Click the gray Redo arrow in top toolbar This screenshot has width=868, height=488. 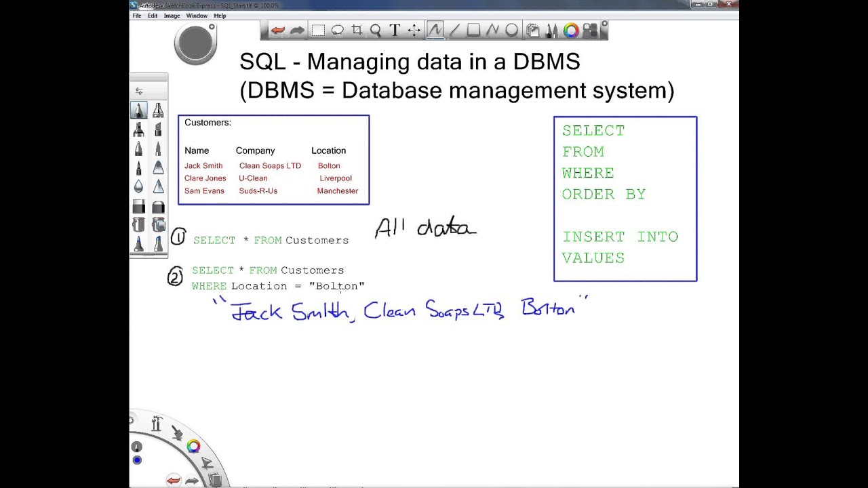tap(297, 30)
